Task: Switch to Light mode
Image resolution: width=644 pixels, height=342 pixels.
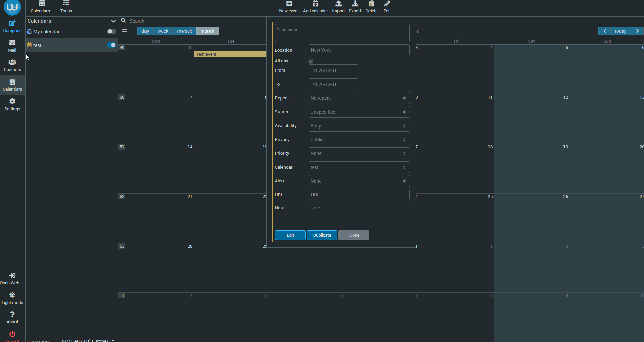Action: pyautogui.click(x=12, y=298)
